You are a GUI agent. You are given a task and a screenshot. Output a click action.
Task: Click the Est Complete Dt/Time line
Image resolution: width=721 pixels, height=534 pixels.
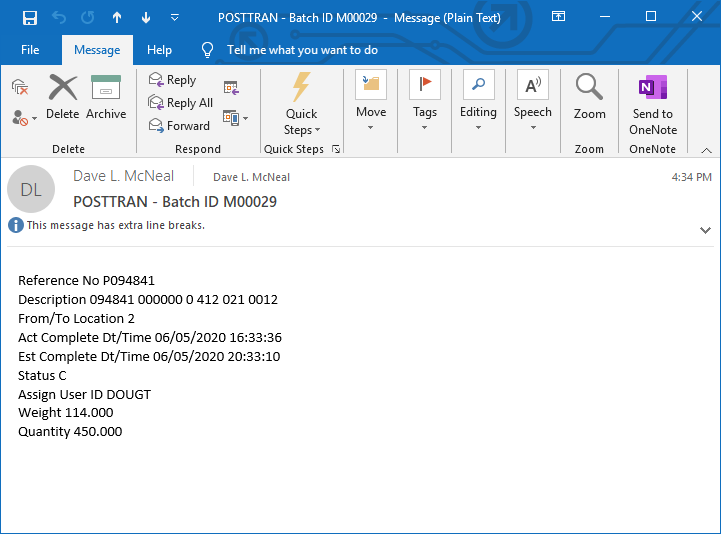pos(149,356)
